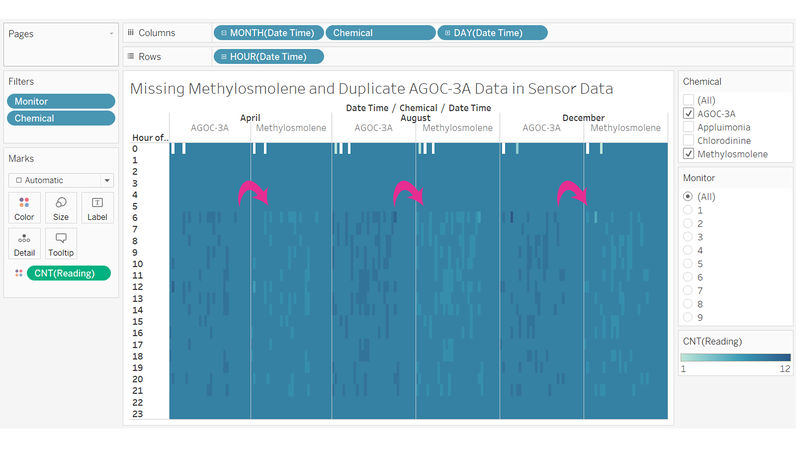Click color dots icon beside CNT(Reading) pill
The image size is (800, 449).
pyautogui.click(x=19, y=273)
